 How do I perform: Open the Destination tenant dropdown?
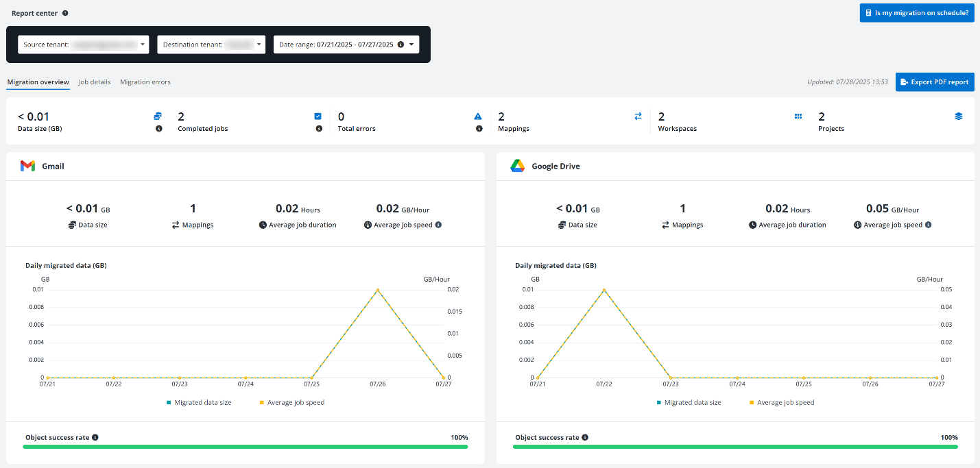pos(211,44)
